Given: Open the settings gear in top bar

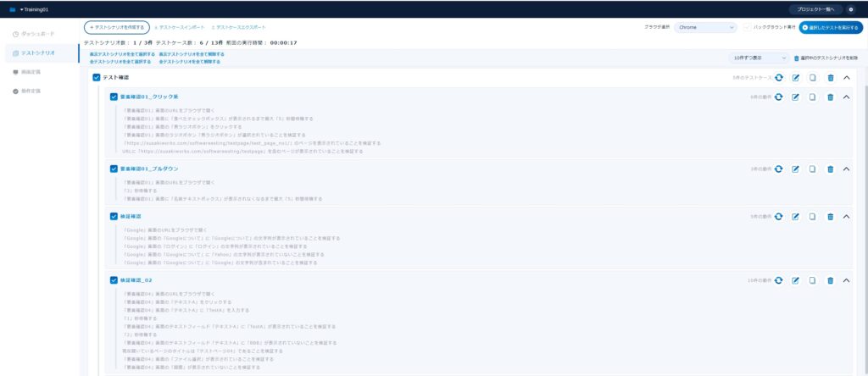Looking at the screenshot, I should [x=851, y=9].
